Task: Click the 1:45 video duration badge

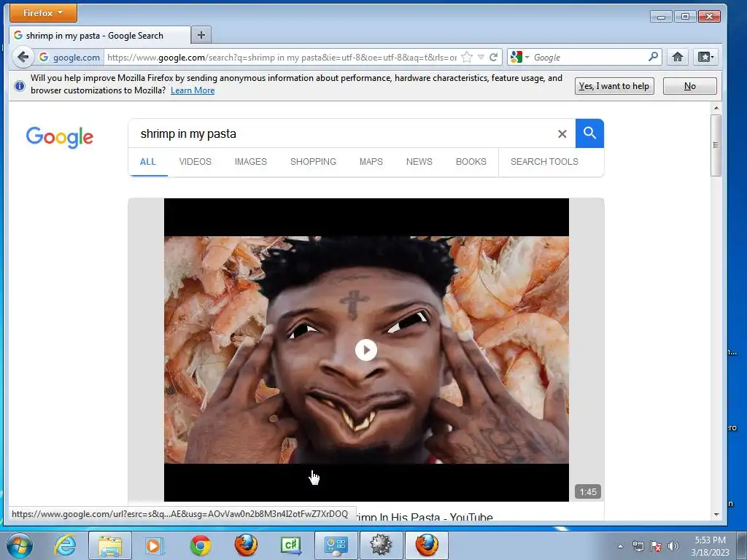Action: point(588,492)
